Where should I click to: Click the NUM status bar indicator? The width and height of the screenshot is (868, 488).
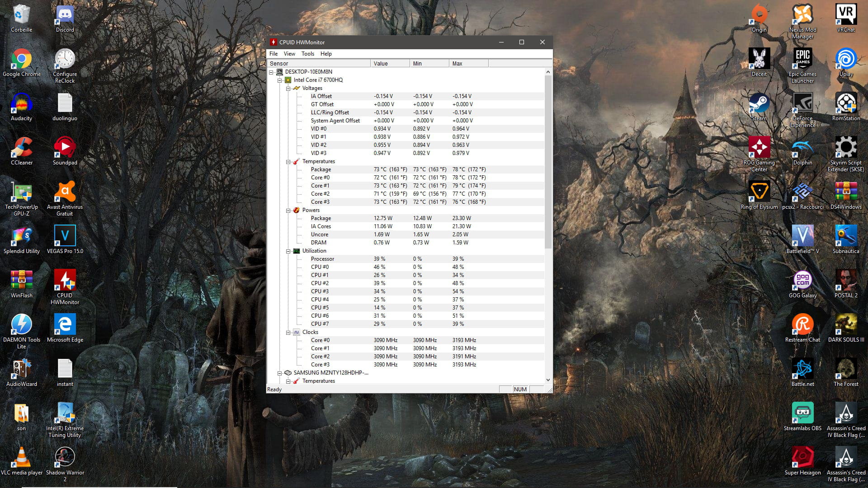pos(520,389)
